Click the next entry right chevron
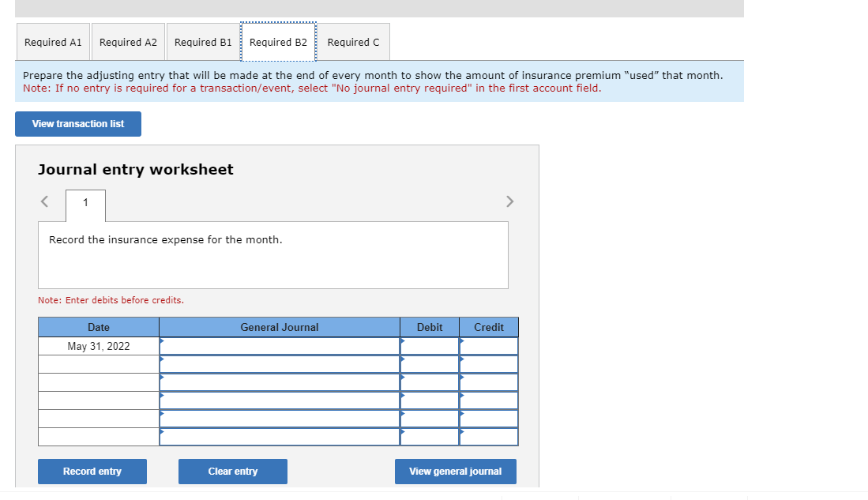 click(x=510, y=201)
